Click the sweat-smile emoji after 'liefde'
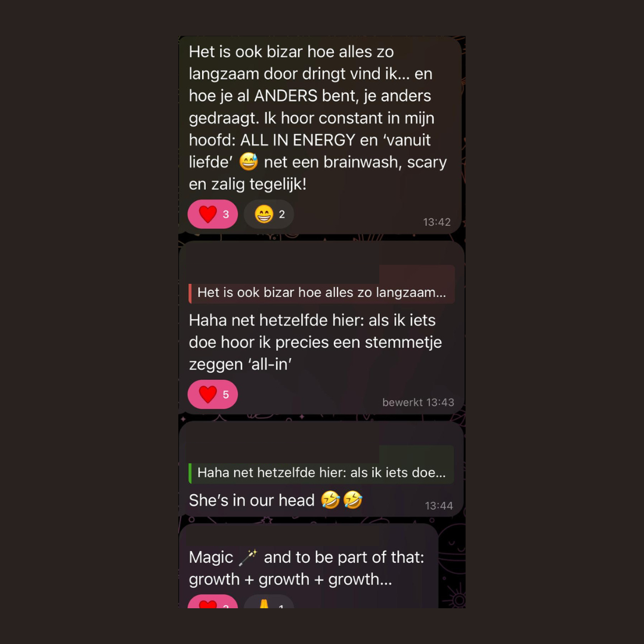This screenshot has height=644, width=644. pyautogui.click(x=249, y=162)
